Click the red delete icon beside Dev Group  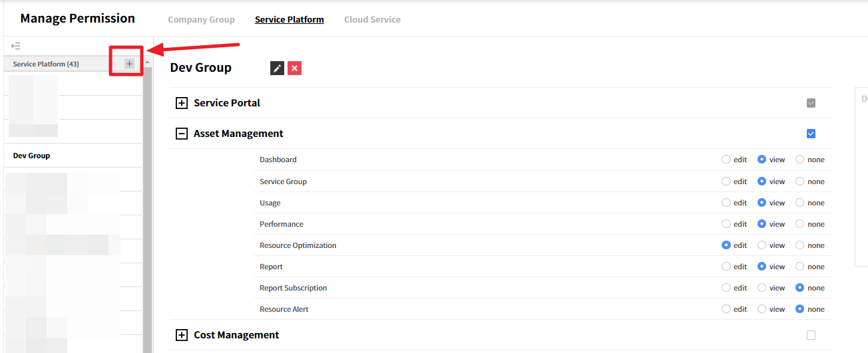coord(294,68)
